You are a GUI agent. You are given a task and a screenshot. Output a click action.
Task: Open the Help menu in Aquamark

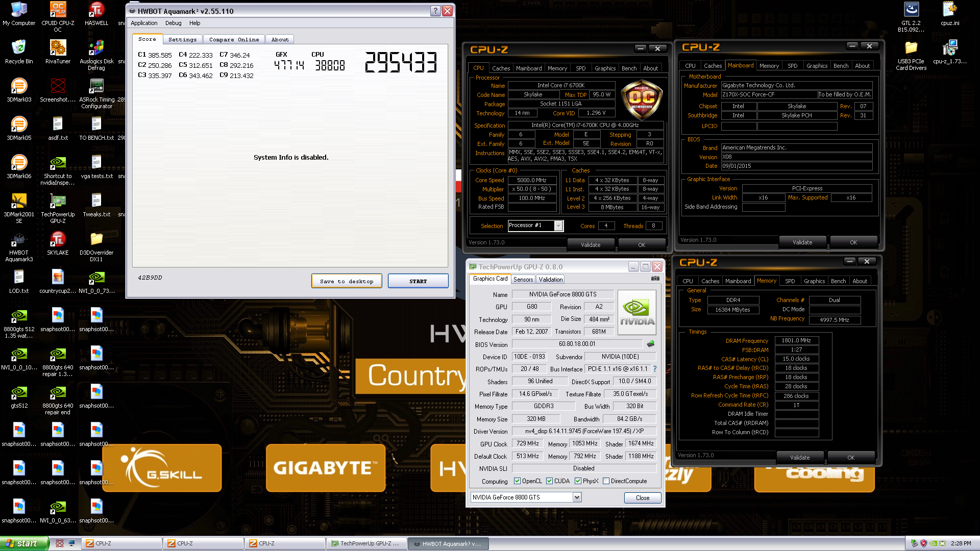[x=194, y=23]
